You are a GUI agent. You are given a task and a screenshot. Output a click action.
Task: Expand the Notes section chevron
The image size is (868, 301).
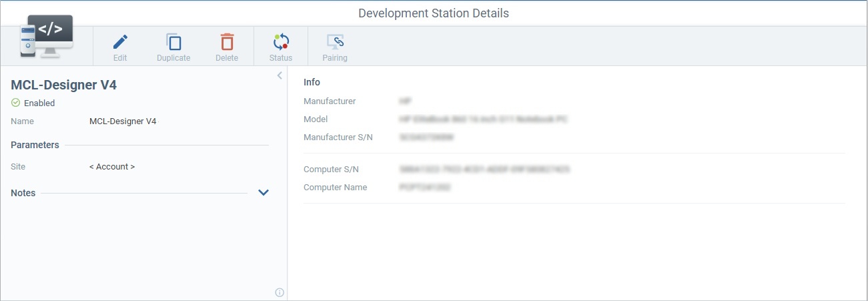pos(264,193)
